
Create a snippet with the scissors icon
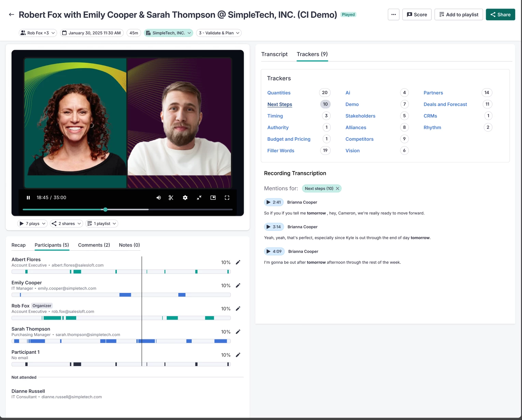171,198
